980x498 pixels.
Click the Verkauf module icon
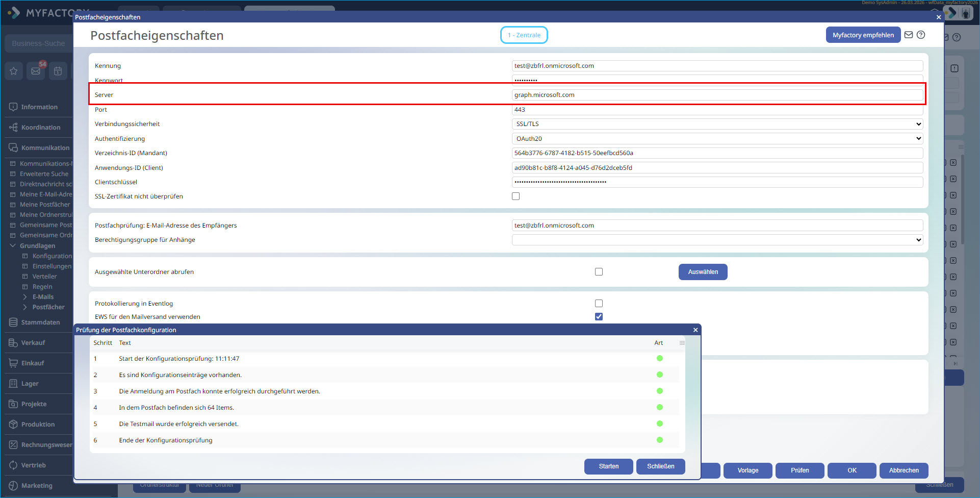(x=13, y=343)
